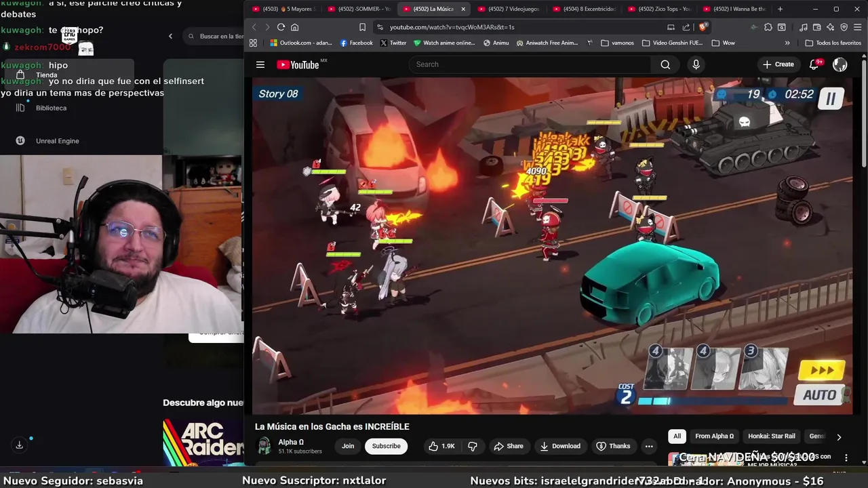
Task: Open the extensions puzzle icon
Action: [x=768, y=27]
